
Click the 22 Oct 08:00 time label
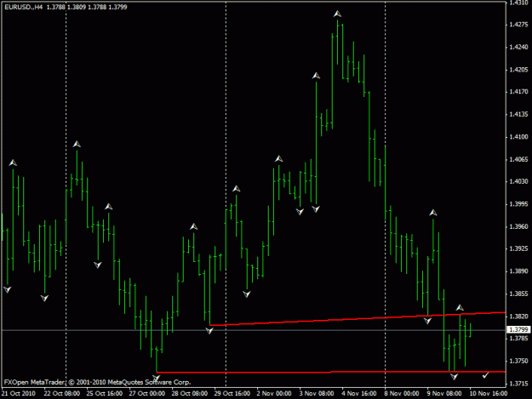pyautogui.click(x=62, y=393)
